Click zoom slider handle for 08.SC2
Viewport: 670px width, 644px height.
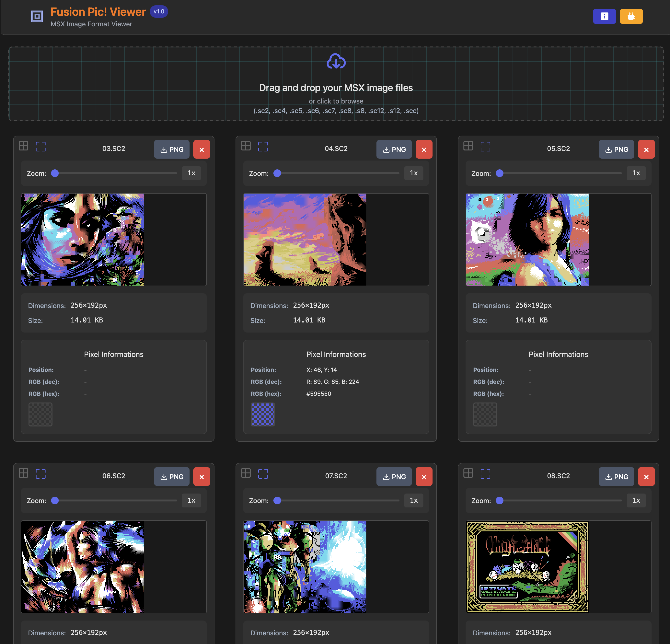point(499,500)
